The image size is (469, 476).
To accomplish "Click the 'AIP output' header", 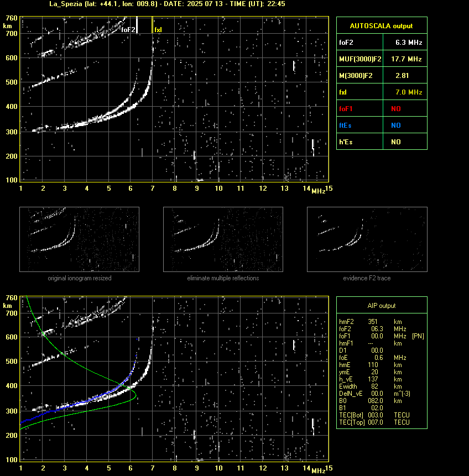I will tap(381, 306).
